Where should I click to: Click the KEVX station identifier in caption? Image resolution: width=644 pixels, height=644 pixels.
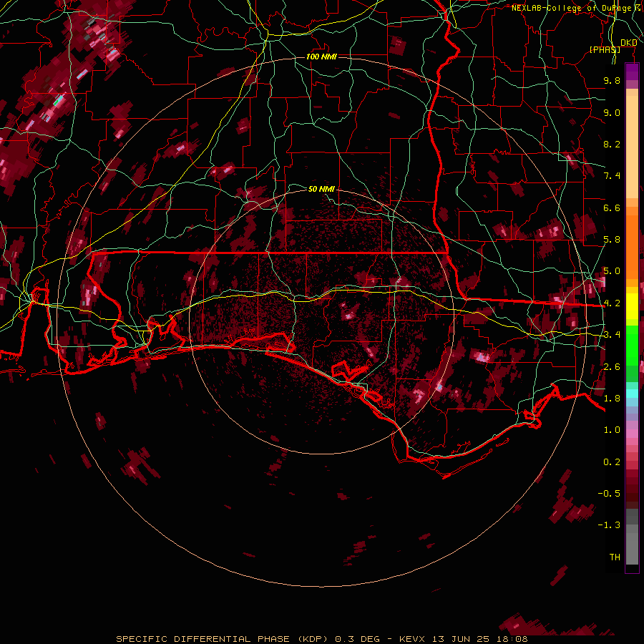(x=413, y=639)
